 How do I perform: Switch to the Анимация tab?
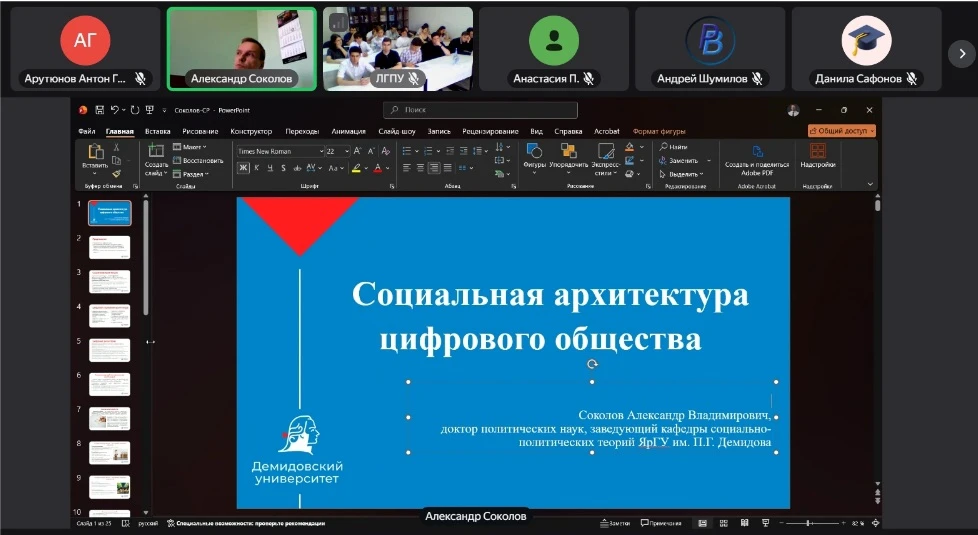coord(348,132)
